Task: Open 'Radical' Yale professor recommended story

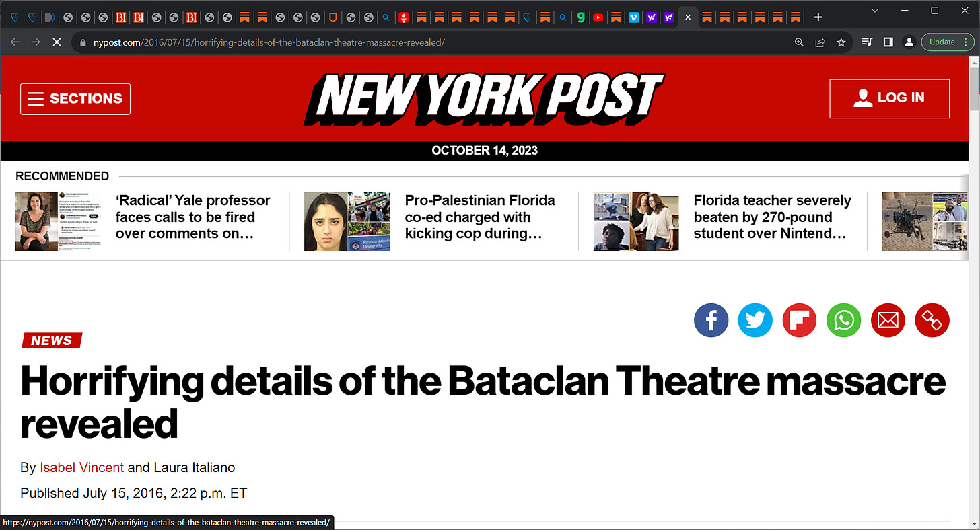Action: (x=193, y=217)
